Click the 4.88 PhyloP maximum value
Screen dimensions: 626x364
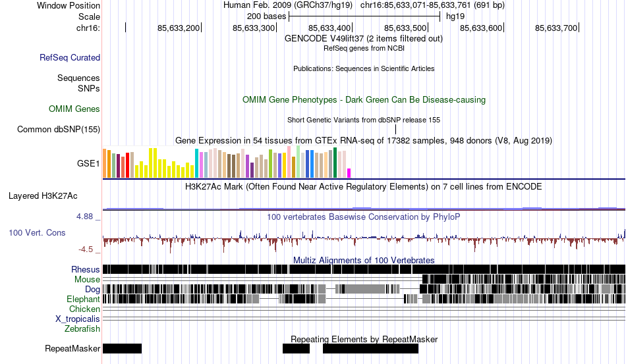point(84,217)
